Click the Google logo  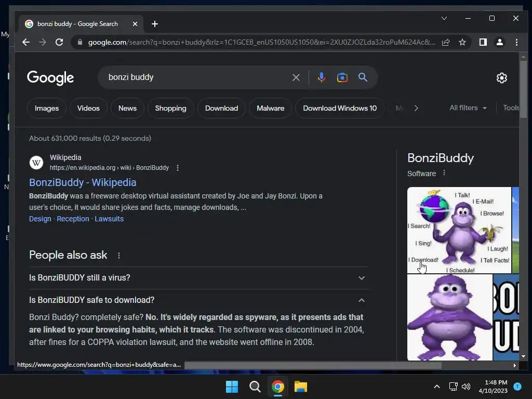50,78
